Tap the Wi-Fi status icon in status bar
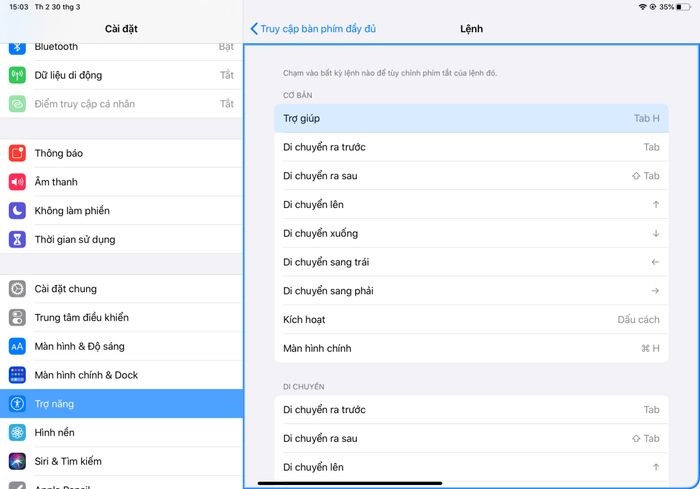Image resolution: width=700 pixels, height=489 pixels. (x=642, y=7)
